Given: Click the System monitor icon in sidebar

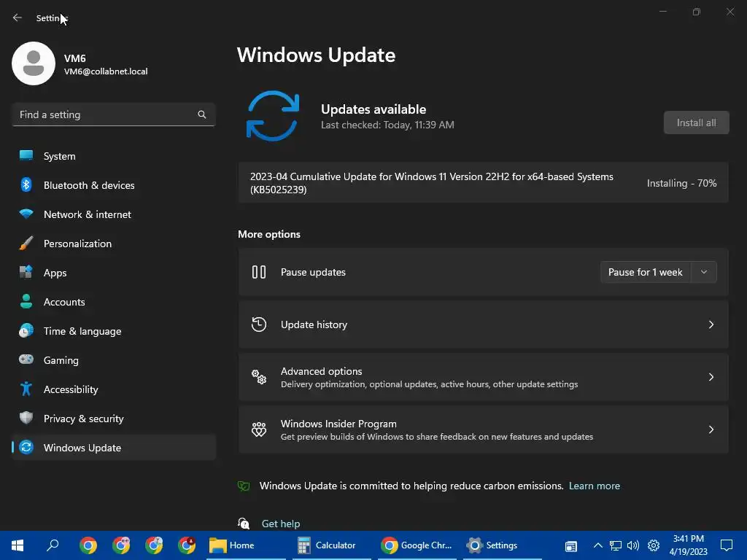Looking at the screenshot, I should point(26,156).
